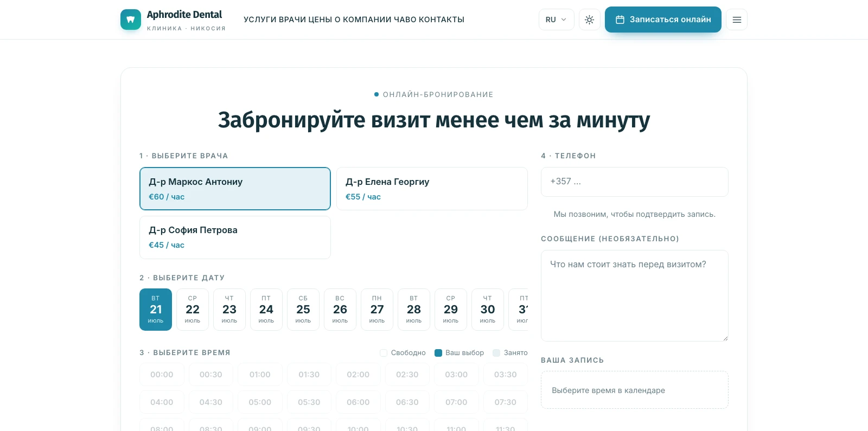Pick time slot 01:30

[x=309, y=375]
